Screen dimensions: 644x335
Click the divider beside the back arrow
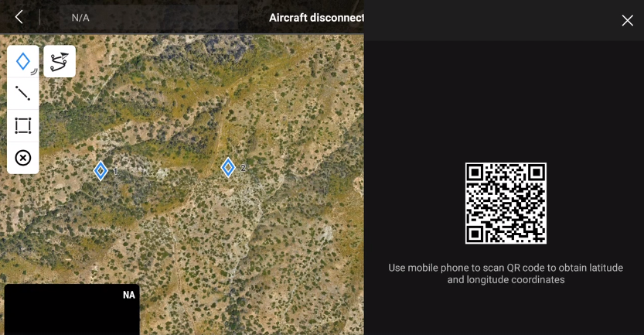(x=40, y=17)
